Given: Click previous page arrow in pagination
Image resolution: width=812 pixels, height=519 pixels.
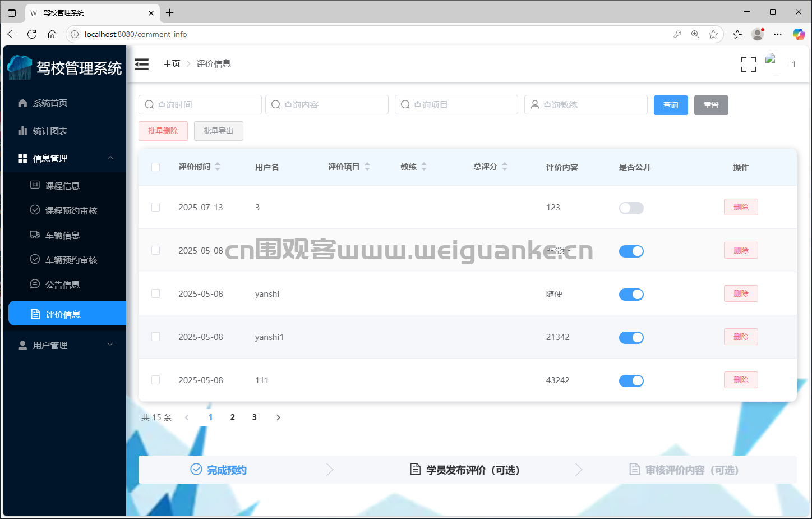Looking at the screenshot, I should 187,417.
